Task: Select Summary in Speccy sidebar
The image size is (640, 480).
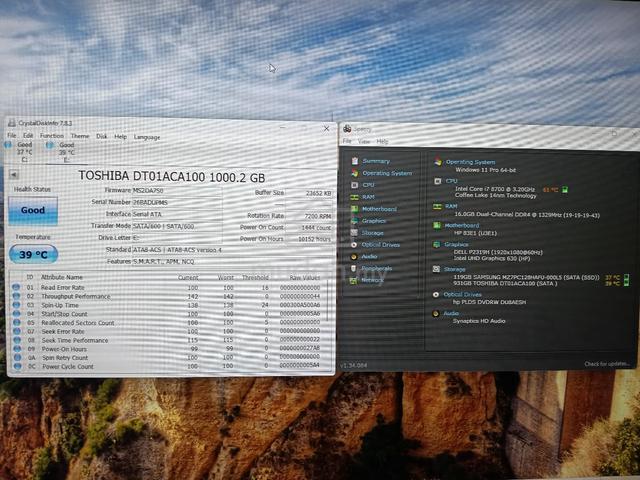Action: pyautogui.click(x=376, y=161)
